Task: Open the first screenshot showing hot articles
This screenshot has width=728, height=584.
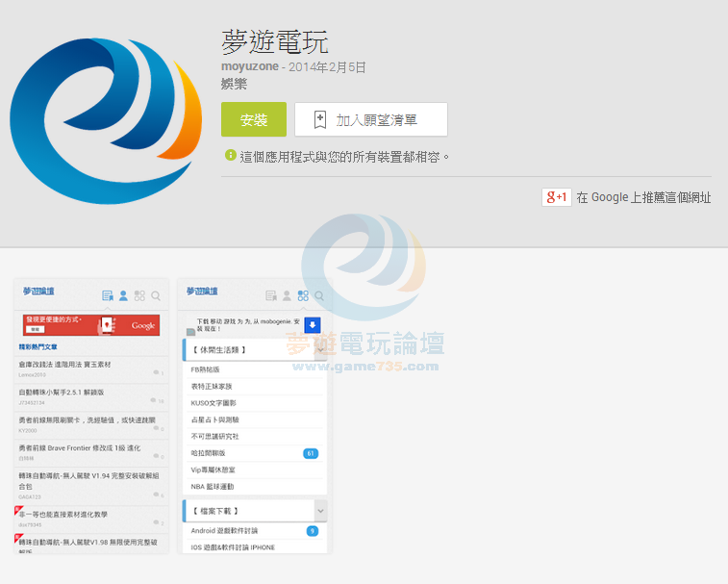Action: pyautogui.click(x=91, y=416)
